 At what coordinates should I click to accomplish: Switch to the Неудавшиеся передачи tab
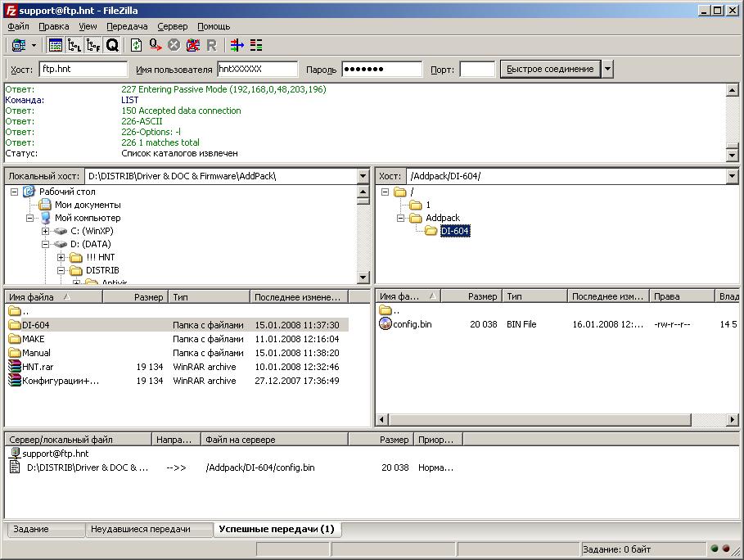(140, 530)
